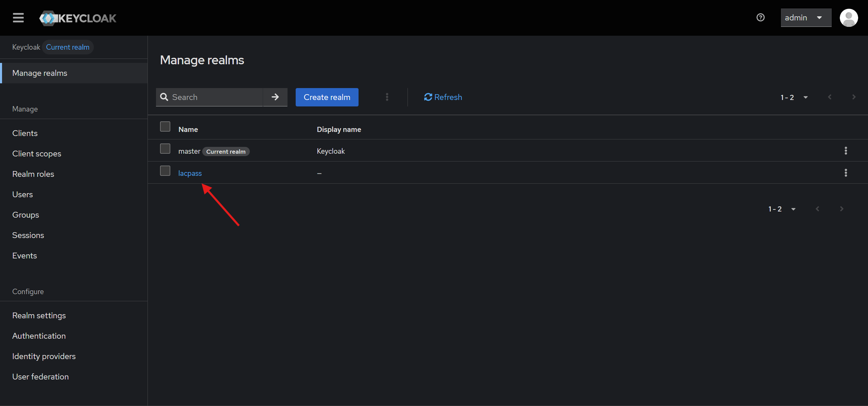
Task: Toggle the hamburger navigation menu
Action: point(18,18)
